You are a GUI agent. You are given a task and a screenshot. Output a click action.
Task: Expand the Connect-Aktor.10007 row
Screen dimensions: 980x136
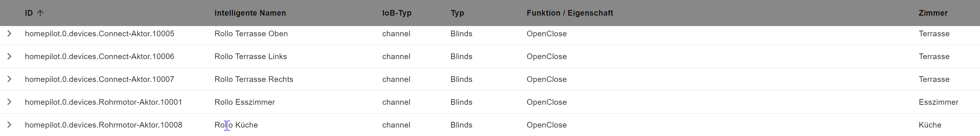coord(9,79)
